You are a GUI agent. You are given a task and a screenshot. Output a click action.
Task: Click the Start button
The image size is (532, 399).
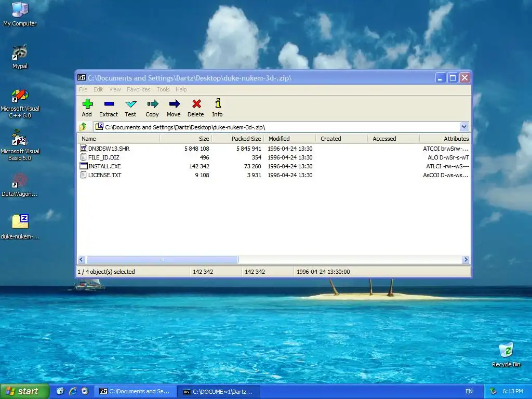(24, 391)
